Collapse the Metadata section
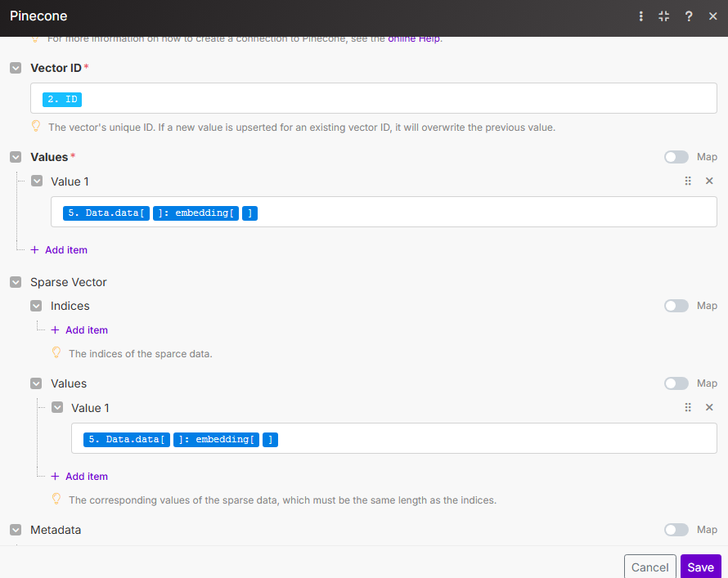The width and height of the screenshot is (728, 578). point(16,530)
